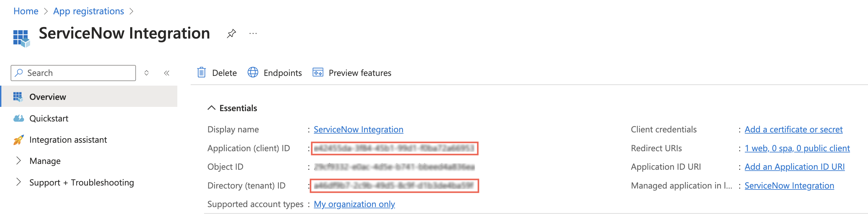Click the app registration icon beside title

click(x=21, y=38)
